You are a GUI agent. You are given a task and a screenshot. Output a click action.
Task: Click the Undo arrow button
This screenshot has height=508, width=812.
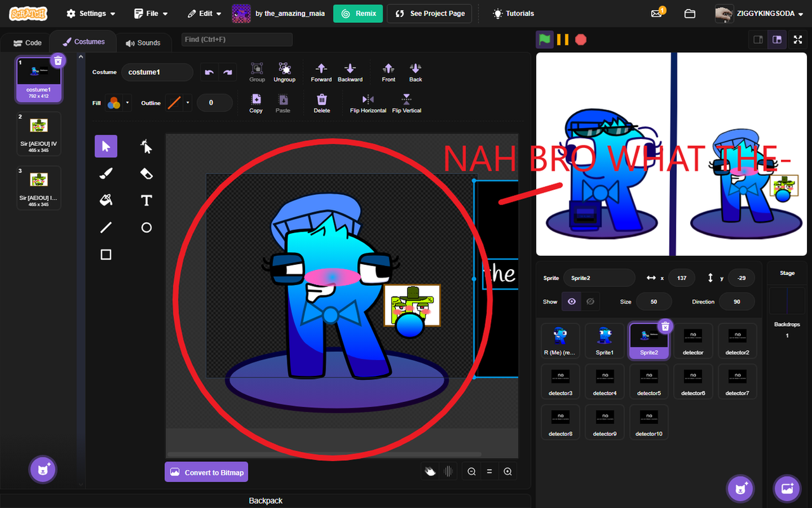(x=209, y=72)
